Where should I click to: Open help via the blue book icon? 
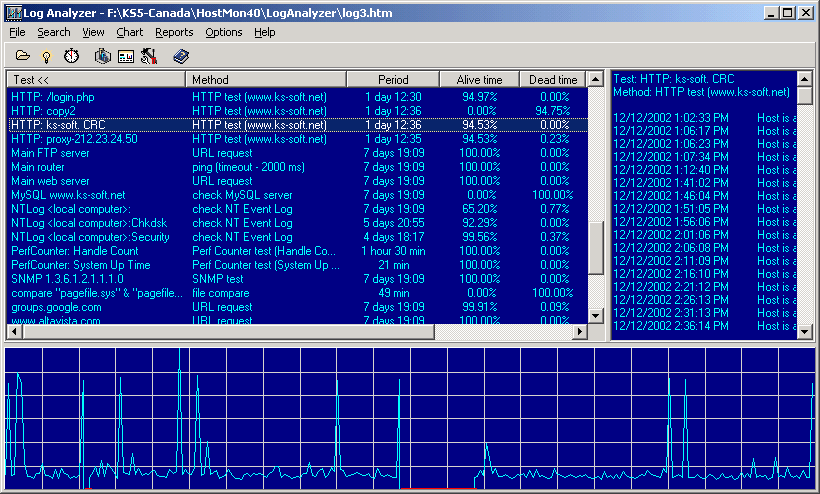click(181, 56)
